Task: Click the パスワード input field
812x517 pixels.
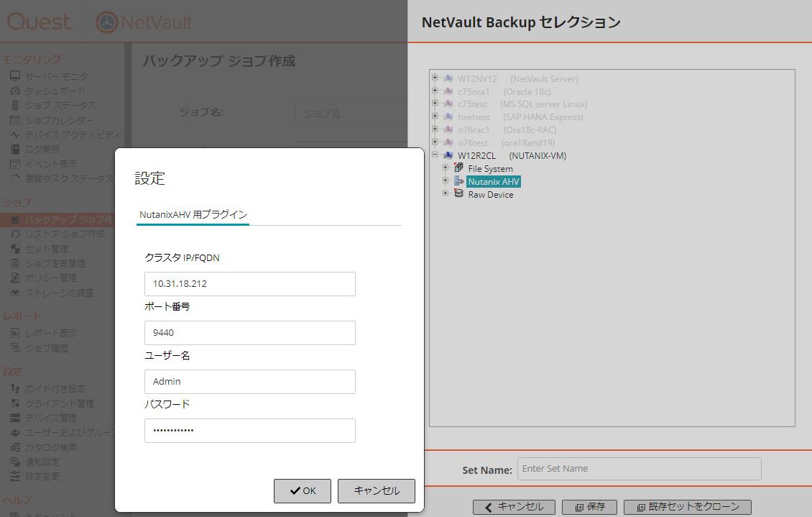Action: pyautogui.click(x=249, y=431)
